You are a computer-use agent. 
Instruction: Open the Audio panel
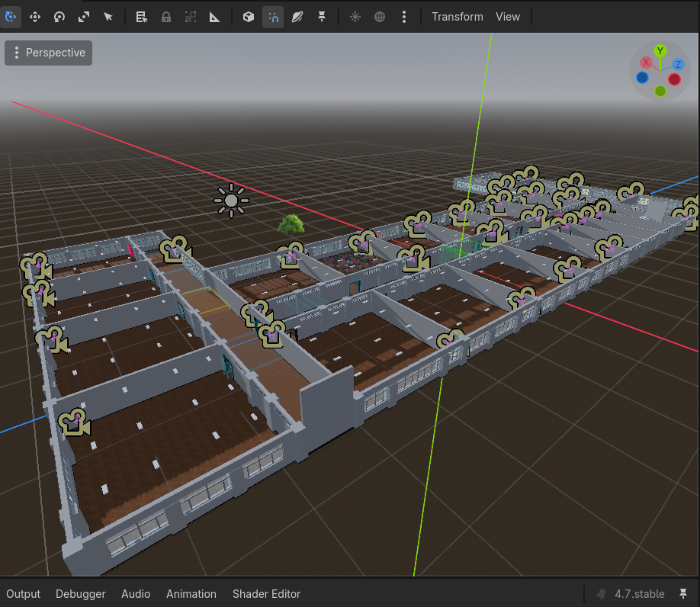136,594
